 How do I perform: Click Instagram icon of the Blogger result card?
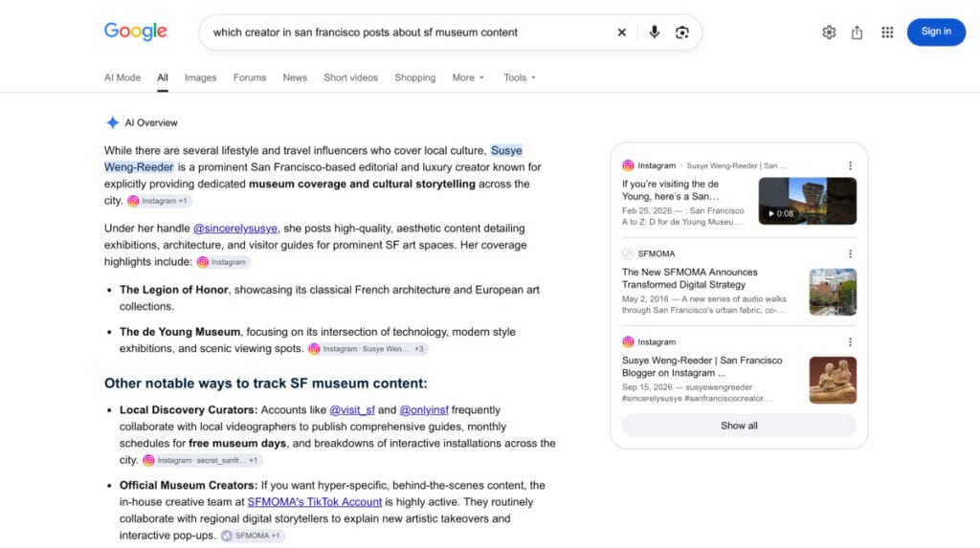point(628,341)
